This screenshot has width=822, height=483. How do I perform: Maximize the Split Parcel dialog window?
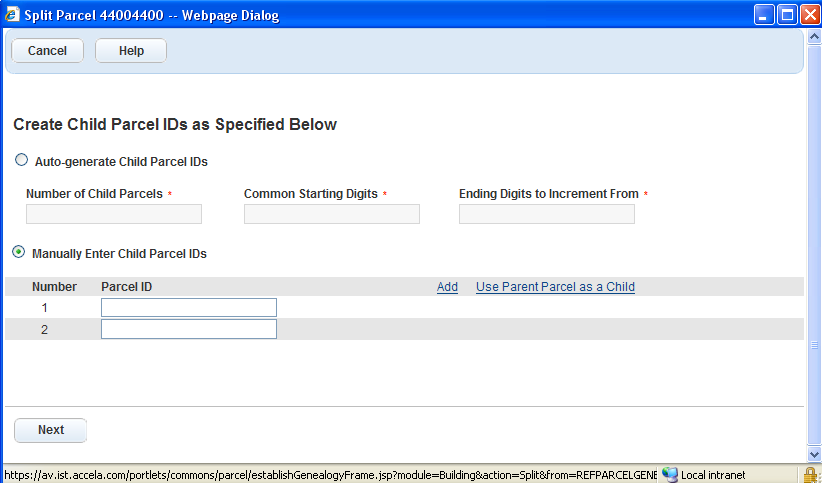(786, 15)
